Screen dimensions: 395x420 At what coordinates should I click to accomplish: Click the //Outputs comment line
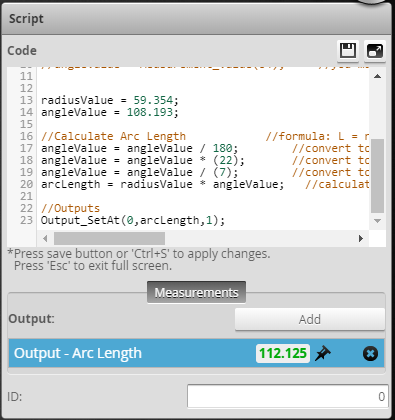(x=70, y=208)
